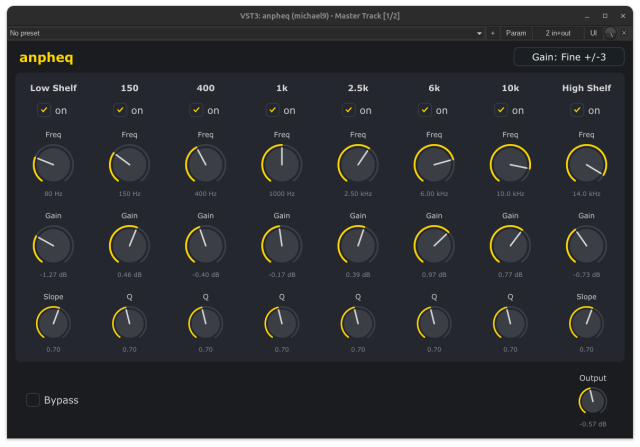This screenshot has width=640, height=447.
Task: Click the small X in plugin header
Action: pos(624,33)
